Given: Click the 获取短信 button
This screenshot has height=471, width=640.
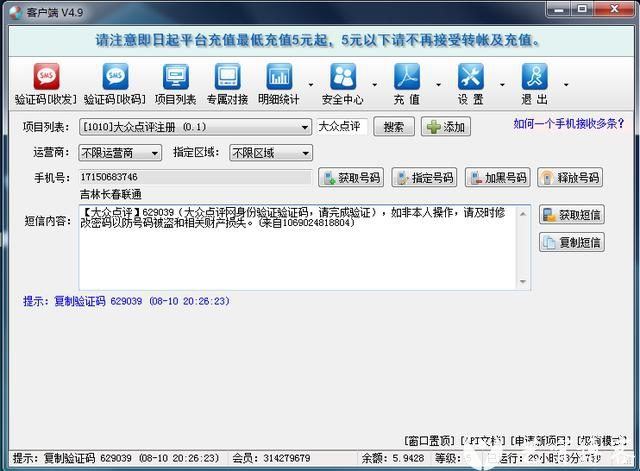Looking at the screenshot, I should [x=572, y=215].
